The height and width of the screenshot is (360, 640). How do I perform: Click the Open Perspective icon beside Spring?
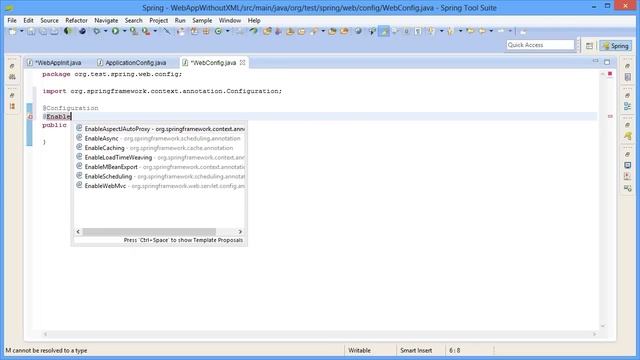[589, 46]
